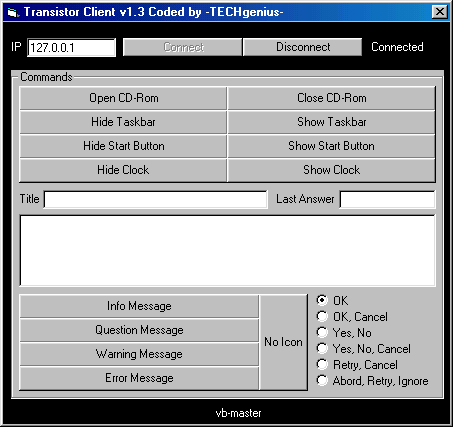Click the Hide Clock button

click(123, 170)
